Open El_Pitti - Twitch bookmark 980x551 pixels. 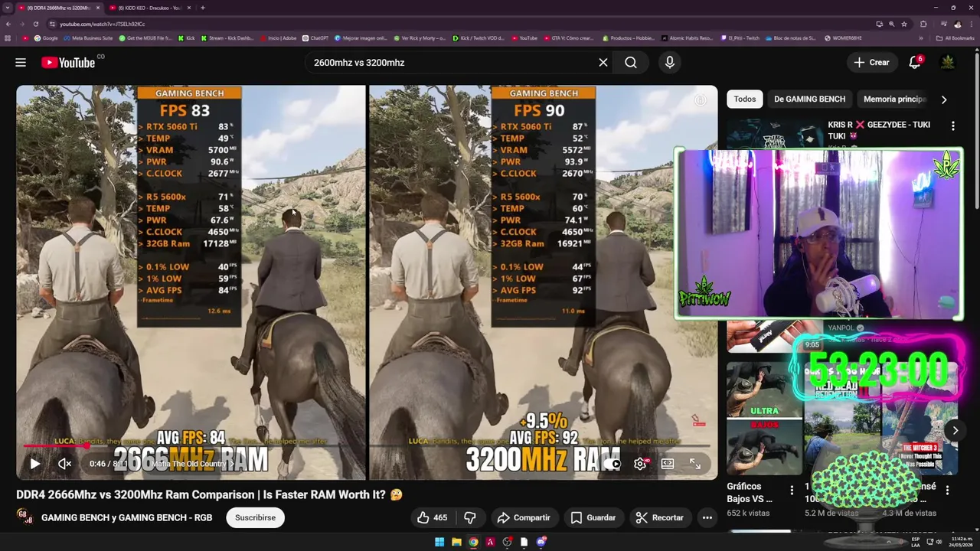pos(740,37)
